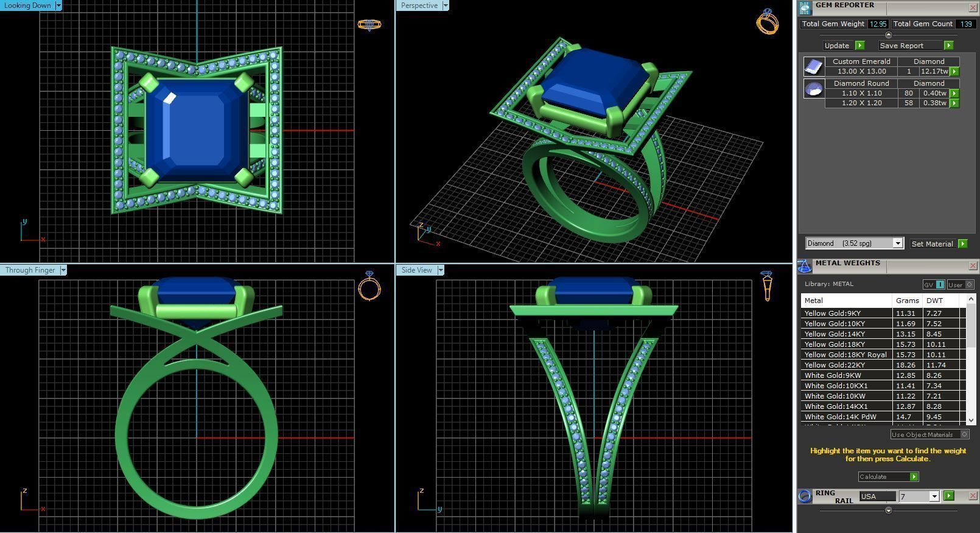Click the Set Material button label
This screenshot has height=533, width=980.
pos(933,244)
